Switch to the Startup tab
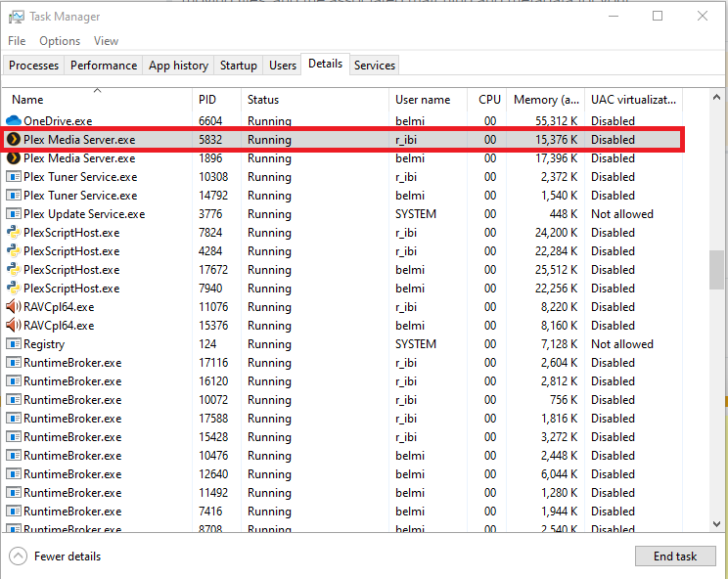The width and height of the screenshot is (728, 579). (x=238, y=65)
